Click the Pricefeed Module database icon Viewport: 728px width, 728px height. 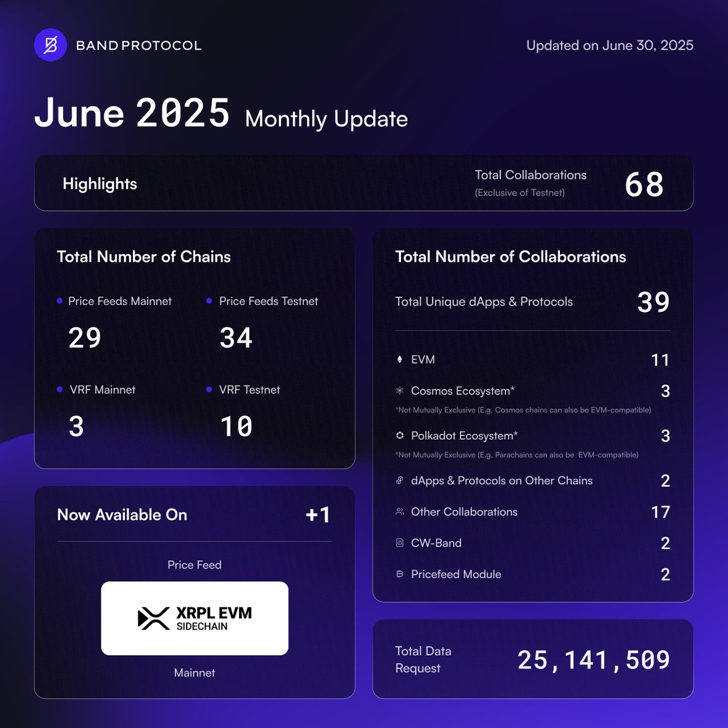tap(399, 574)
